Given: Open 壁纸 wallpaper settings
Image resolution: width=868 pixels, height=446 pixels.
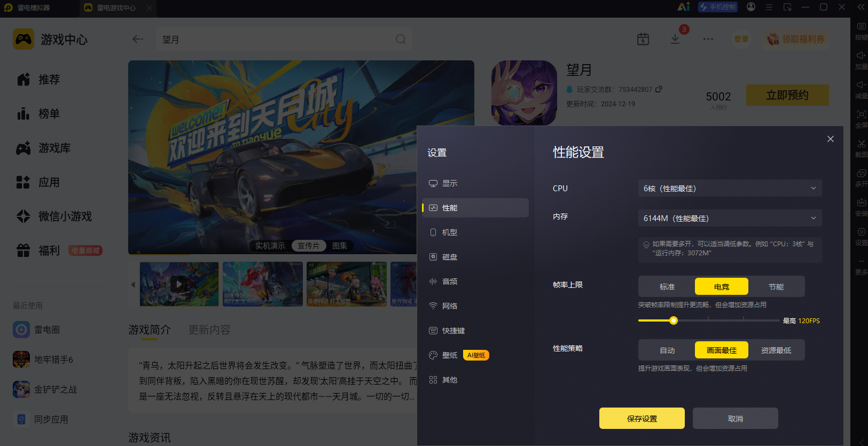Looking at the screenshot, I should coord(475,355).
